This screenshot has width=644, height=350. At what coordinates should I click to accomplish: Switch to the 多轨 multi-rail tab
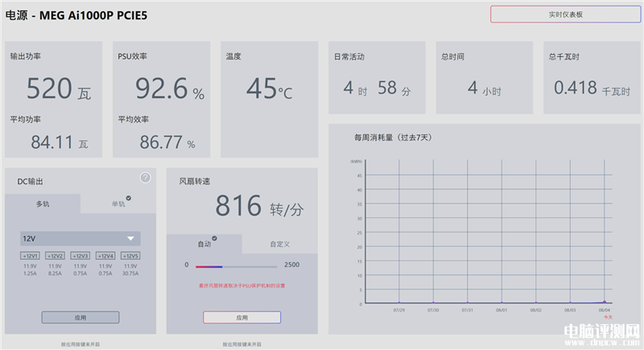tap(43, 204)
